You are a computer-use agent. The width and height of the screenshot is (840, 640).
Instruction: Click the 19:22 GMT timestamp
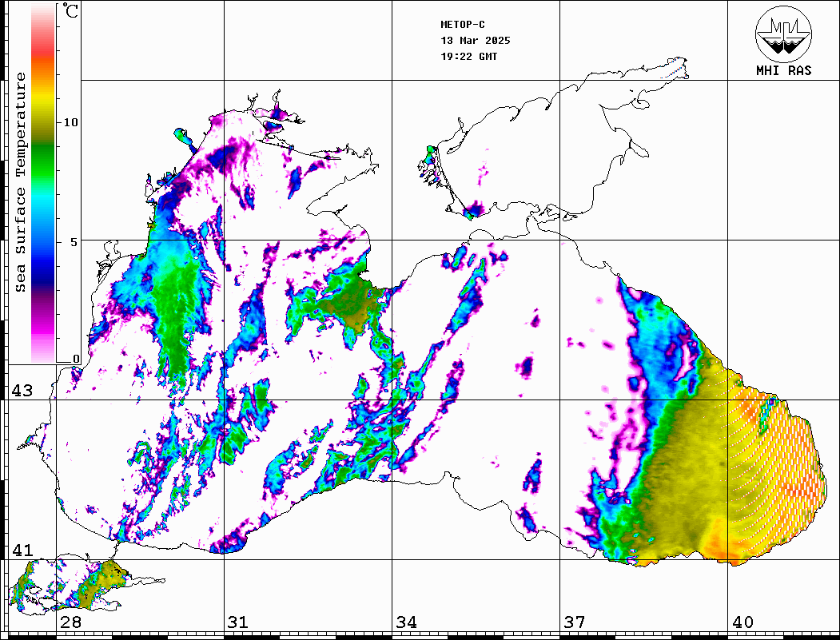click(x=468, y=57)
